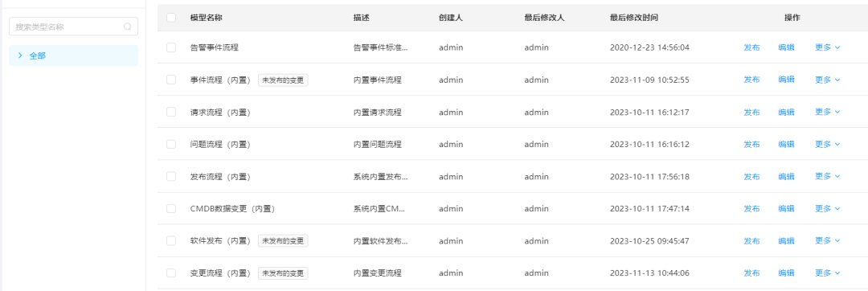
Task: Click 发布 for 事件流程 (内置)
Action: click(751, 80)
